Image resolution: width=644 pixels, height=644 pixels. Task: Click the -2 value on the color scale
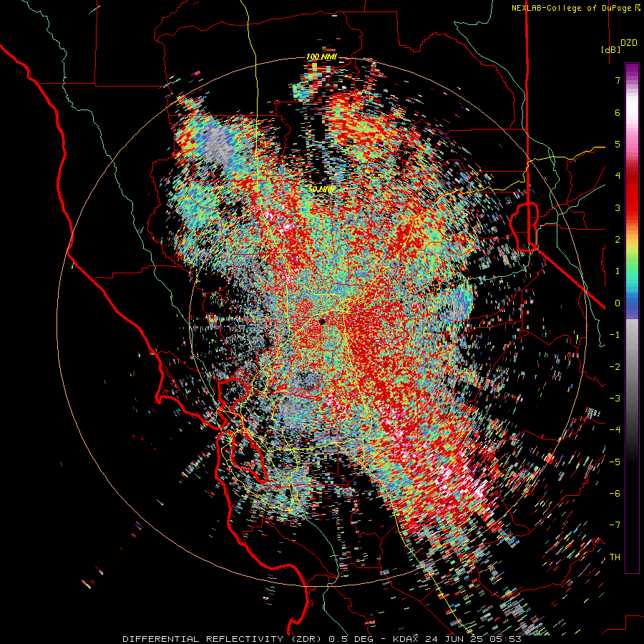point(615,367)
